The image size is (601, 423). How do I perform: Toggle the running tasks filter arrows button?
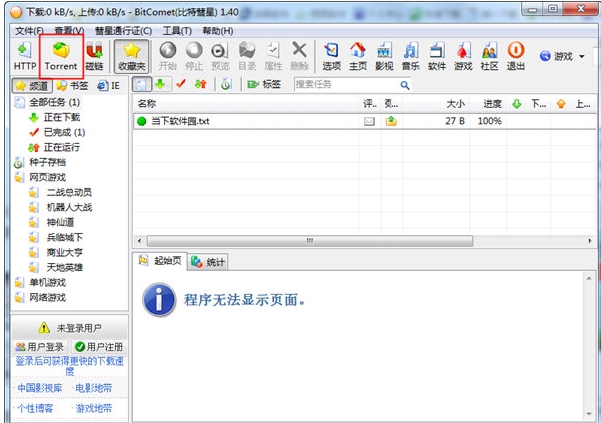click(200, 84)
